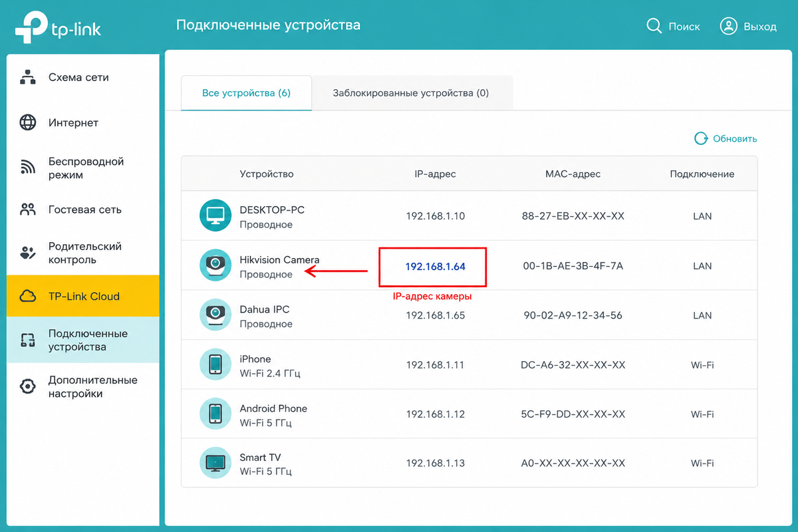Click Подключенные устройства page title

268,25
